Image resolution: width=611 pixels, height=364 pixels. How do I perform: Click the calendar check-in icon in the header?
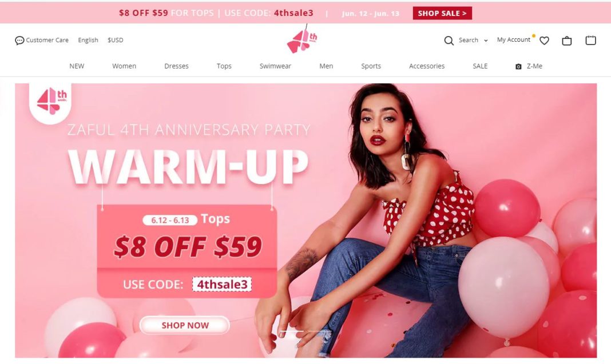[591, 40]
